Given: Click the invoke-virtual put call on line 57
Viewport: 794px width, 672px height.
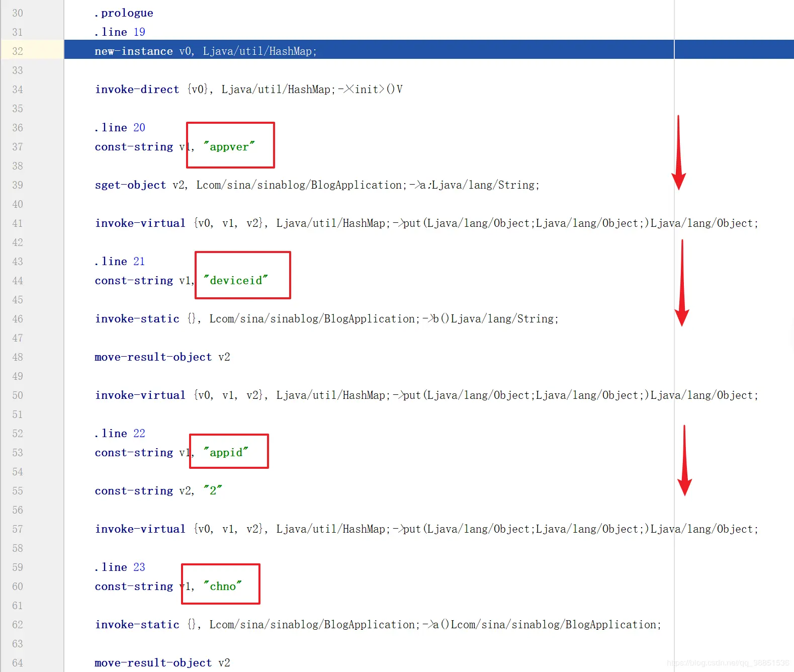Looking at the screenshot, I should (426, 529).
